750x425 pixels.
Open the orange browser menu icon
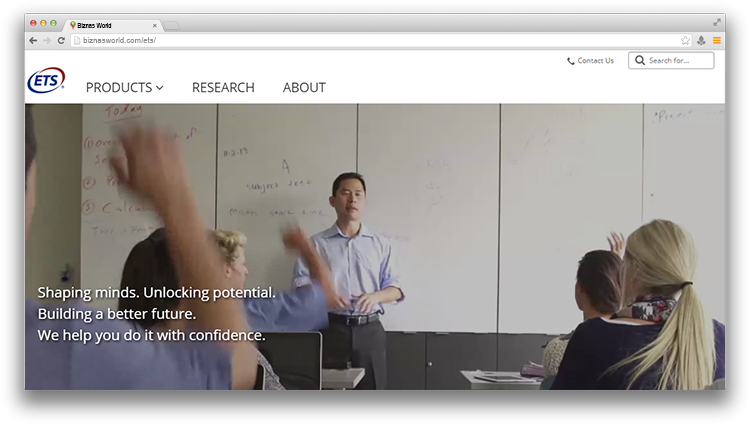[717, 41]
